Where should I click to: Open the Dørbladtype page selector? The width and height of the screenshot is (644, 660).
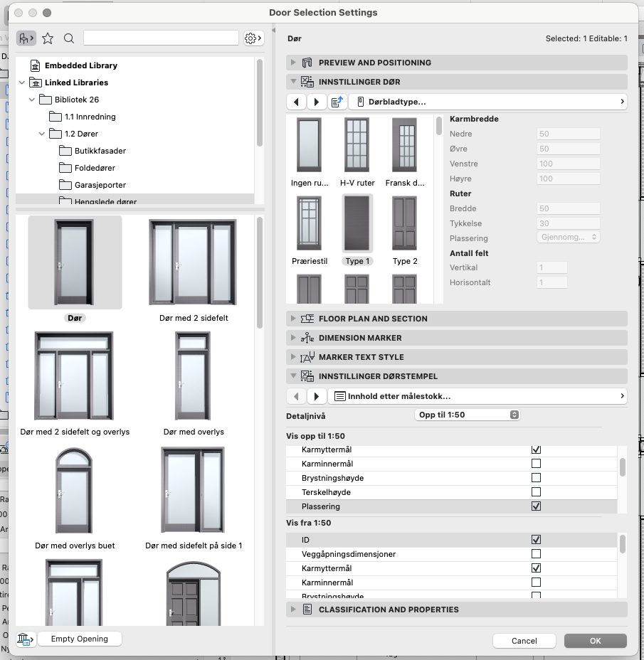tap(487, 102)
